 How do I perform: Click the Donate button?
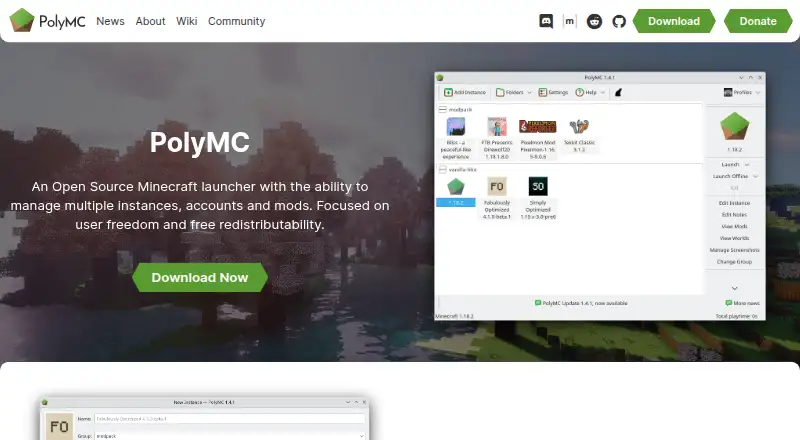pyautogui.click(x=758, y=21)
